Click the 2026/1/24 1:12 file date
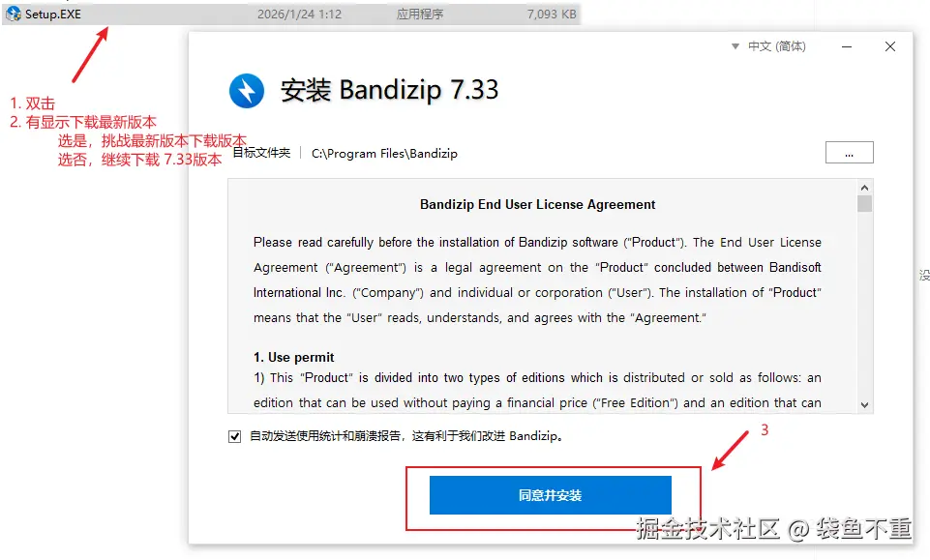This screenshot has width=930, height=560. [x=300, y=15]
